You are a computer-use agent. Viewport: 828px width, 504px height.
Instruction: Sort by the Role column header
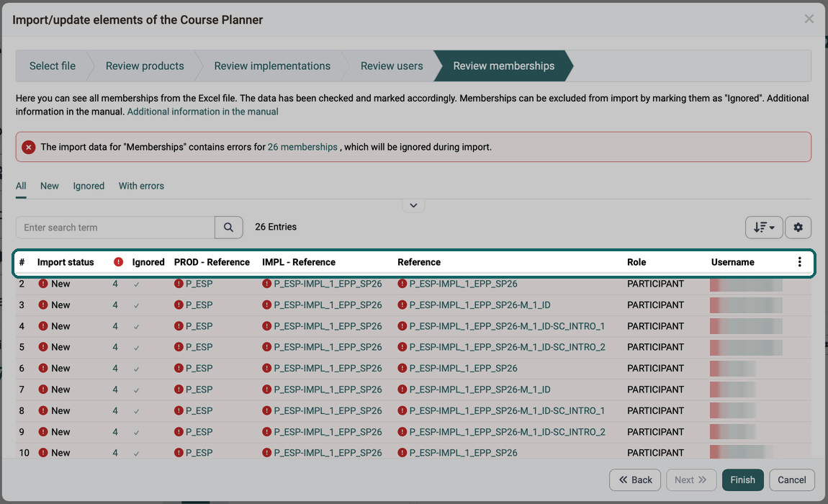pos(636,262)
